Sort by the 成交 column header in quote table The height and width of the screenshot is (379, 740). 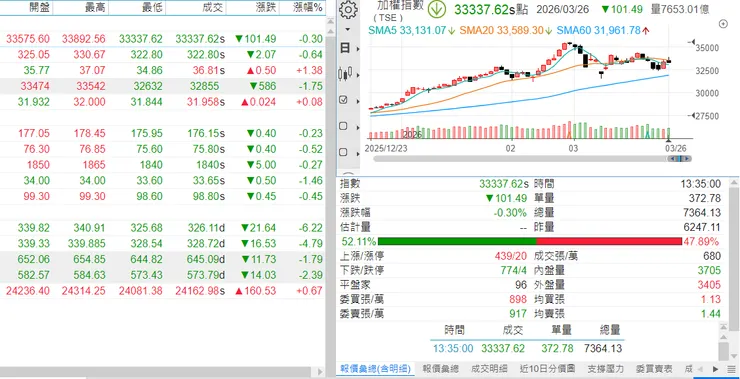pos(213,7)
